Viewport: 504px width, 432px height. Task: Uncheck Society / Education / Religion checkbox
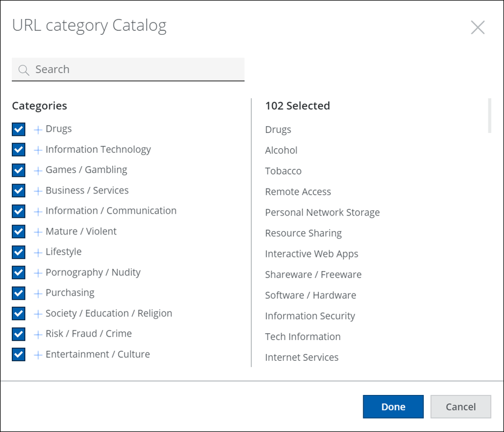[x=19, y=314]
